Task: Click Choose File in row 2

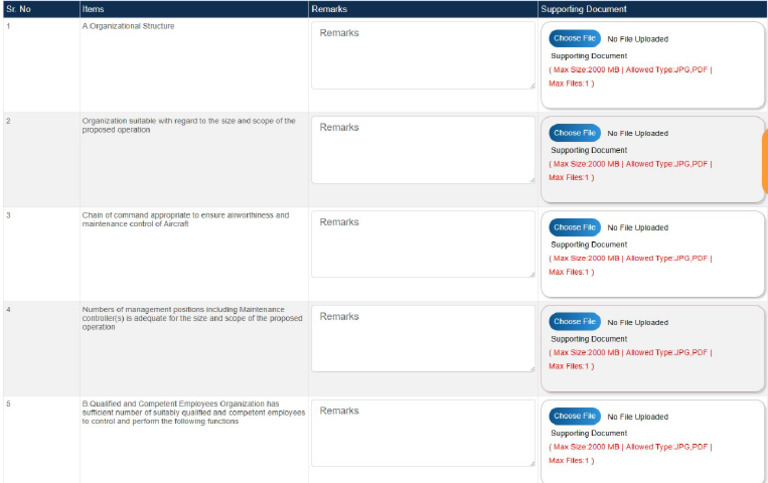Action: (575, 133)
